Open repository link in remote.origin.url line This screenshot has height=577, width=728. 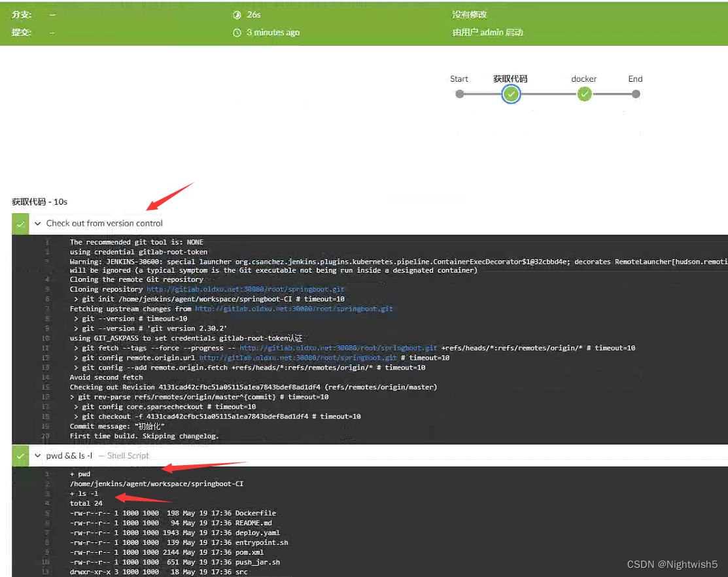click(x=298, y=357)
